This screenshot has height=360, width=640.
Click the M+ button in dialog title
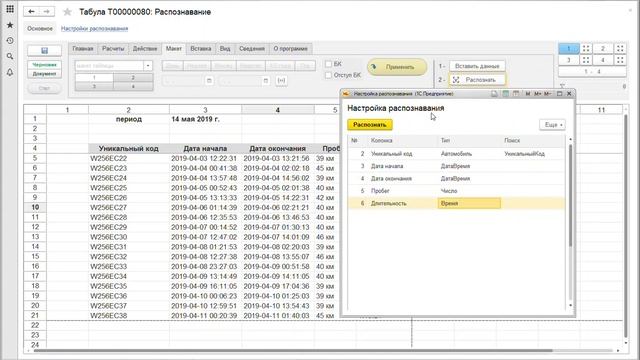[x=538, y=93]
